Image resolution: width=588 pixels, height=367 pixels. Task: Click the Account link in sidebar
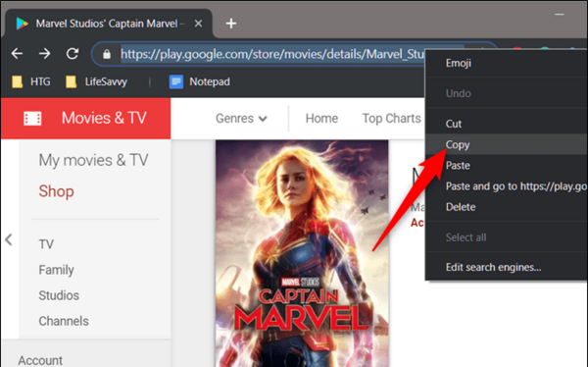pyautogui.click(x=40, y=360)
